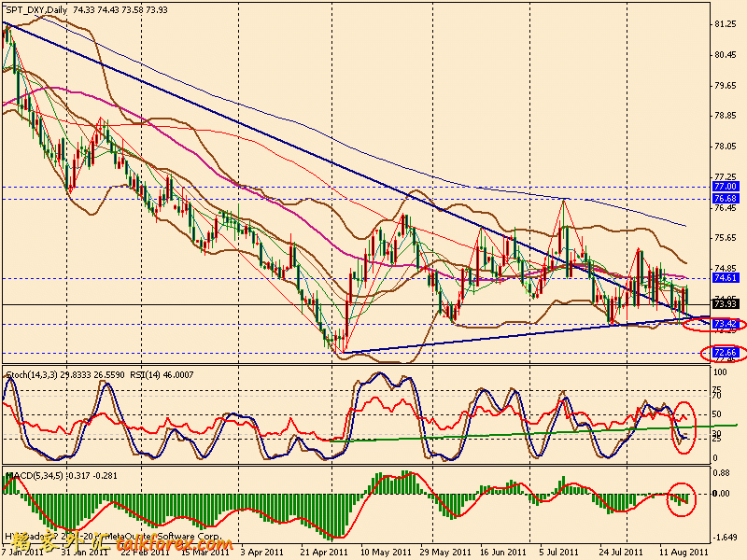The width and height of the screenshot is (747, 560).
Task: Click the 80.45 price axis value
Action: [x=726, y=55]
